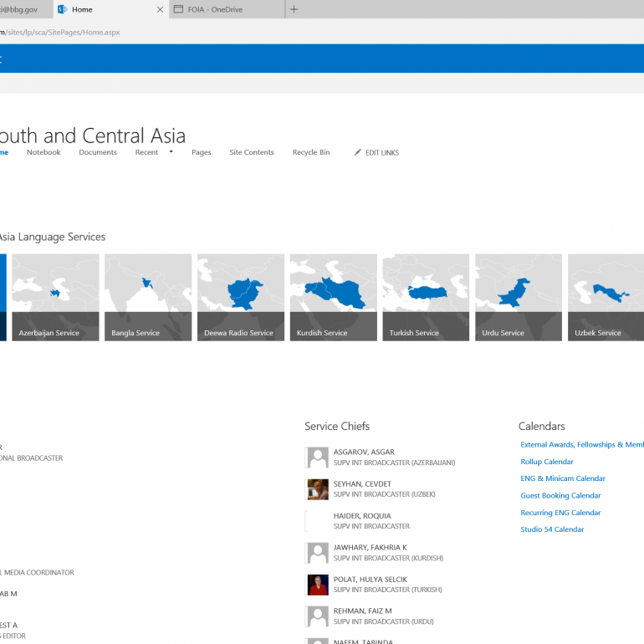Select the Deewa Radio Service tile
The height and width of the screenshot is (644, 644).
pyautogui.click(x=240, y=297)
